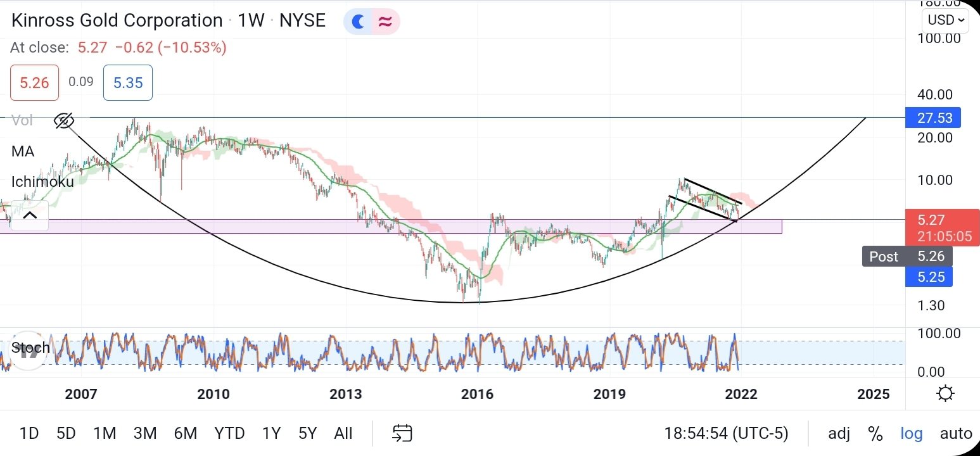Select the 1M time range
This screenshot has height=456, width=980.
click(105, 433)
